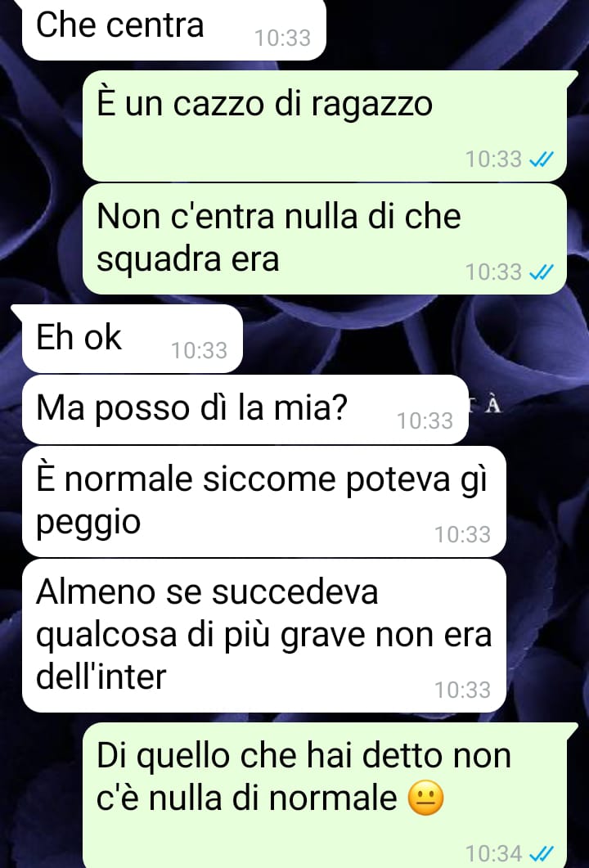Image resolution: width=589 pixels, height=868 pixels.
Task: Tap the "Almeno se succedeva qualcosa" message
Action: pyautogui.click(x=263, y=636)
